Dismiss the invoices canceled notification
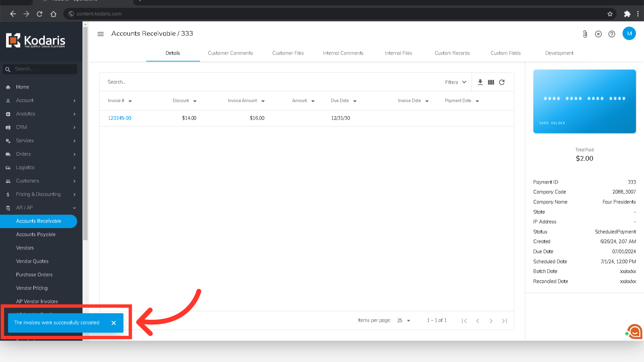 point(114,323)
